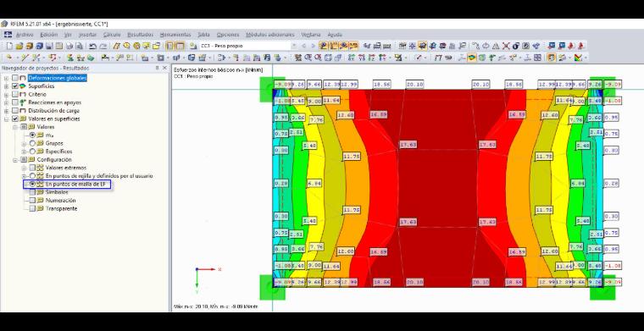Image resolution: width=644 pixels, height=331 pixels.
Task: Uncheck the Valores en superficies checkbox
Action: click(x=15, y=119)
